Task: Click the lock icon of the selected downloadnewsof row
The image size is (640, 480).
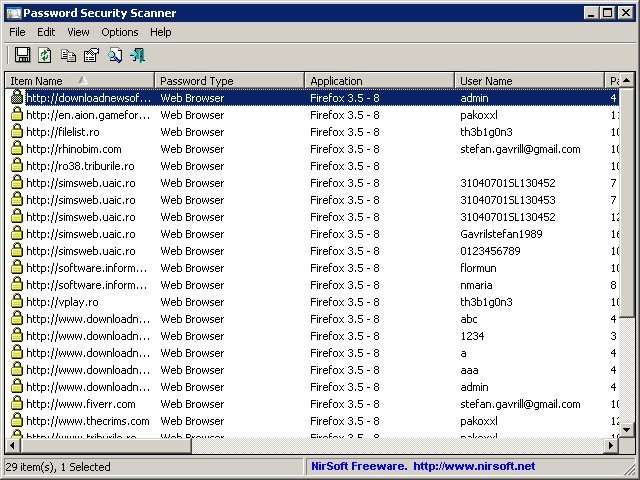Action: pos(17,98)
